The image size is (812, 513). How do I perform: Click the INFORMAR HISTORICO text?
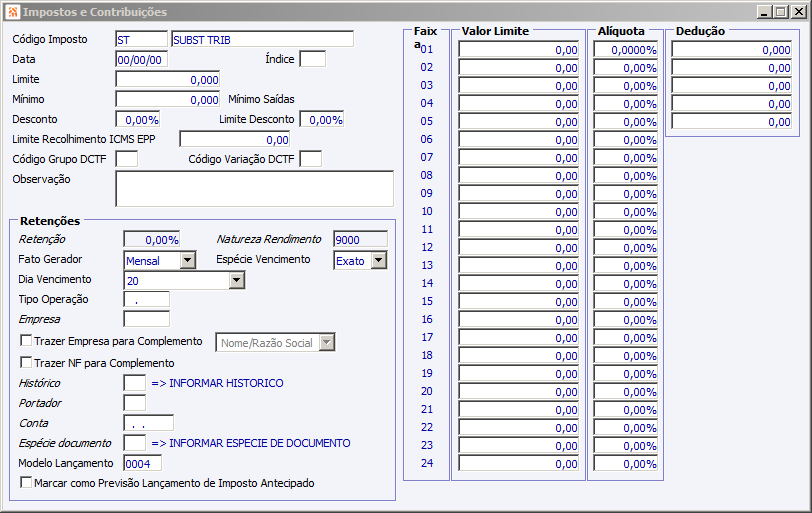click(226, 383)
